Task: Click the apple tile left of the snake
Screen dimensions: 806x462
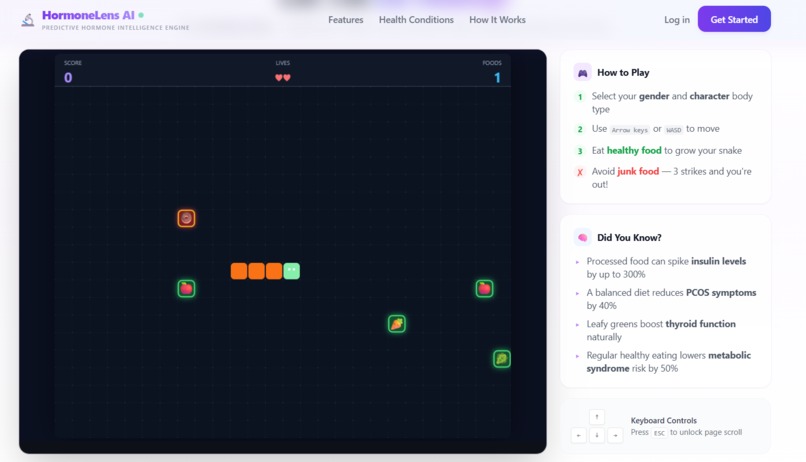Action: (x=186, y=288)
